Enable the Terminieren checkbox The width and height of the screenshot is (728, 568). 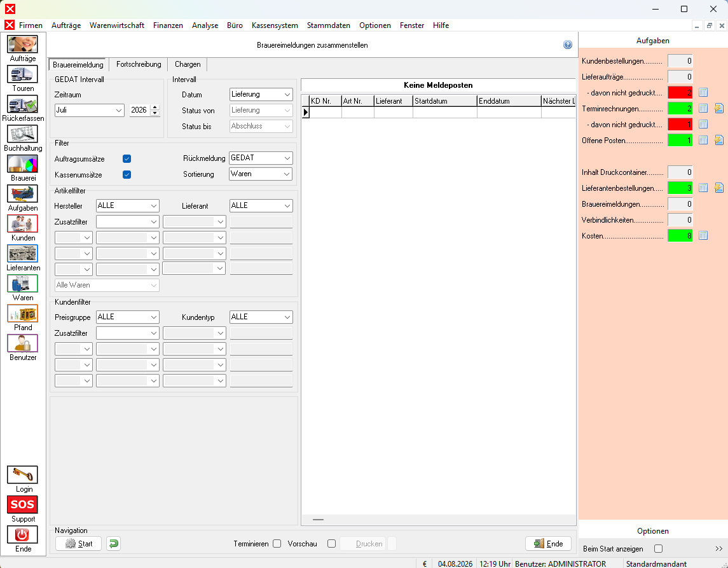point(277,543)
